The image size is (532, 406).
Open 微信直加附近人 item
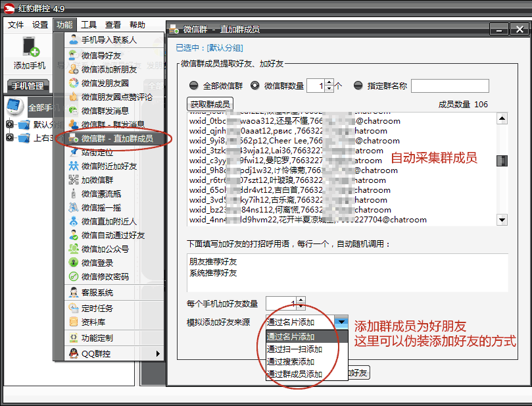[x=114, y=221]
